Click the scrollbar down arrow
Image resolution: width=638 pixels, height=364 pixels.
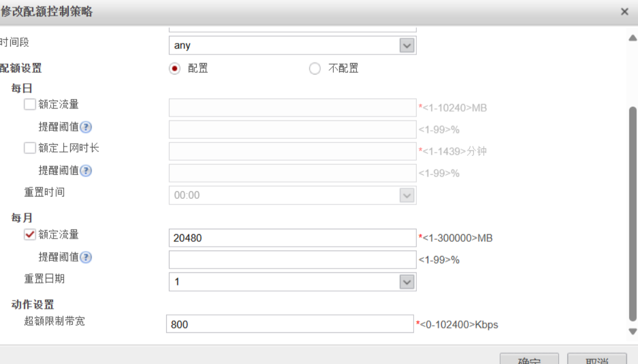(633, 331)
